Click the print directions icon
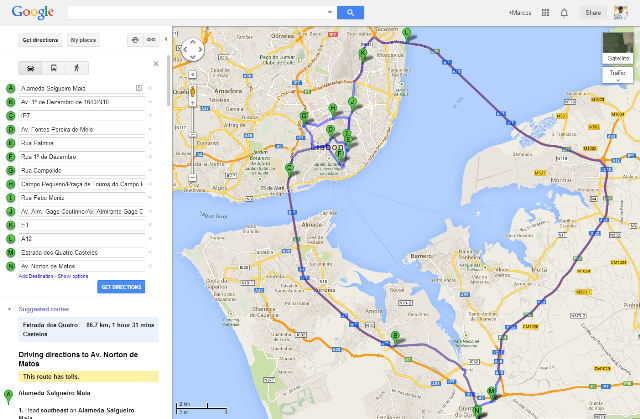This screenshot has width=640, height=419. coord(135,40)
